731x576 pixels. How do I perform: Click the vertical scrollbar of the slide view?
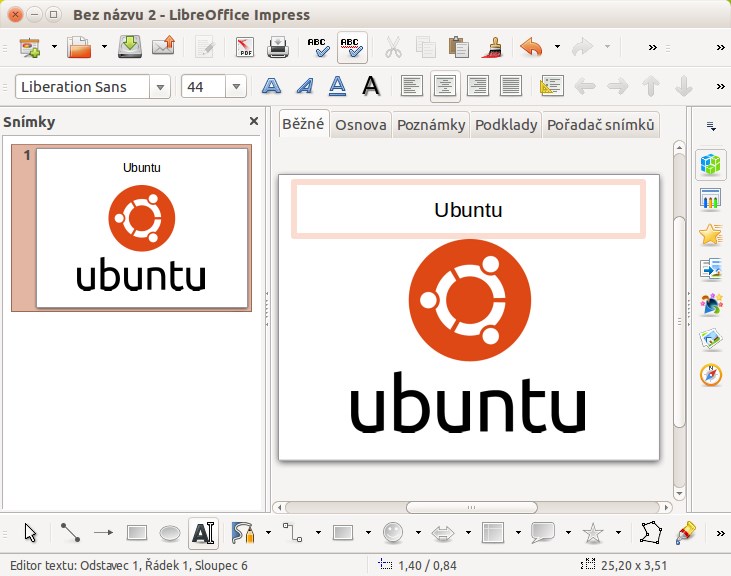click(679, 321)
